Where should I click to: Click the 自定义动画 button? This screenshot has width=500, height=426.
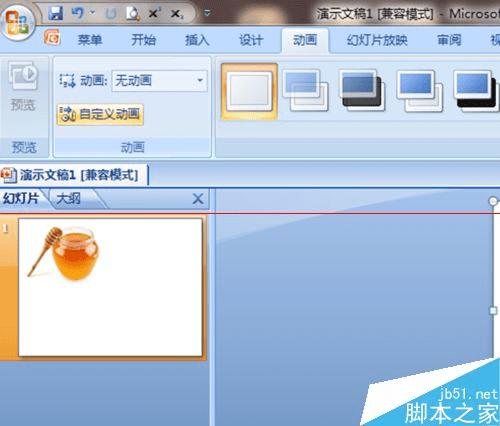(100, 114)
